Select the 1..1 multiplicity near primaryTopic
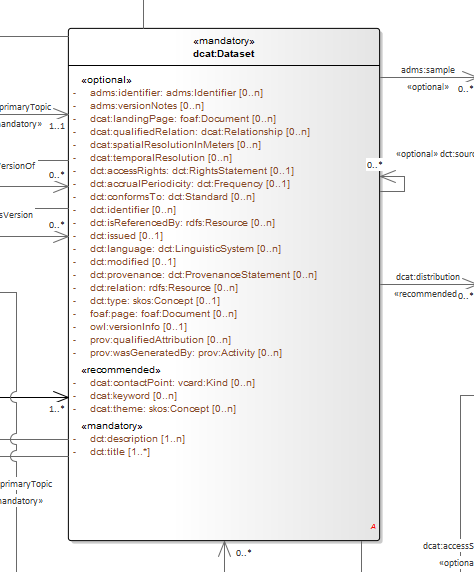The width and height of the screenshot is (474, 572). pyautogui.click(x=57, y=126)
